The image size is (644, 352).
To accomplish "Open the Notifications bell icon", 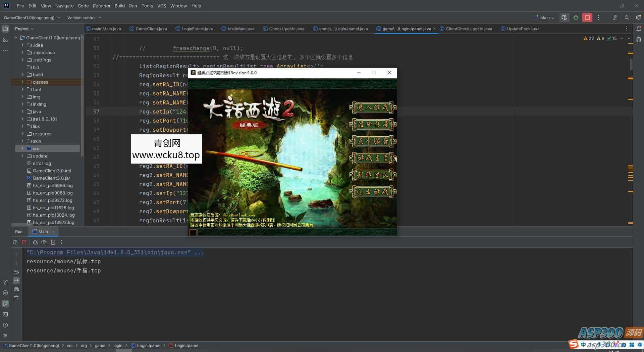I will coord(638,29).
